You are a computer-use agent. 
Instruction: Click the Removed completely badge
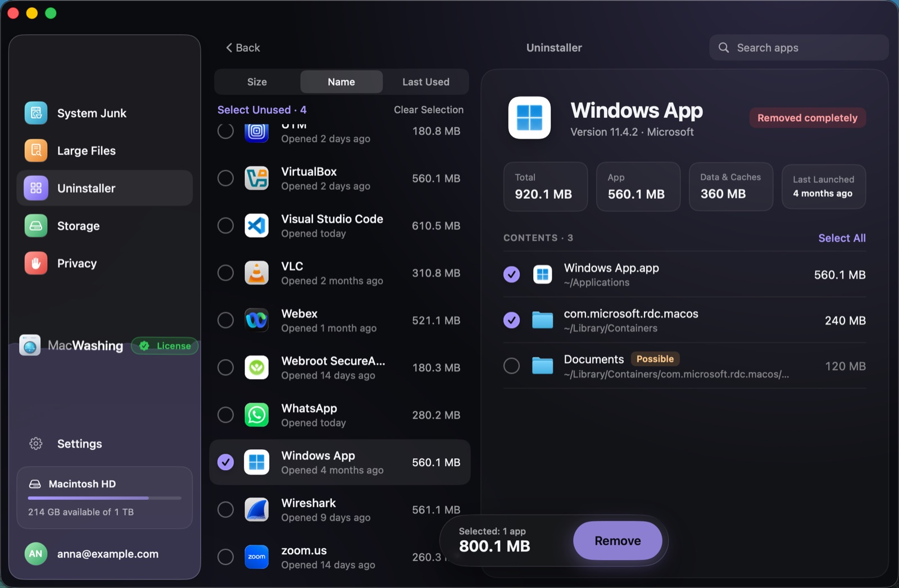(x=807, y=118)
